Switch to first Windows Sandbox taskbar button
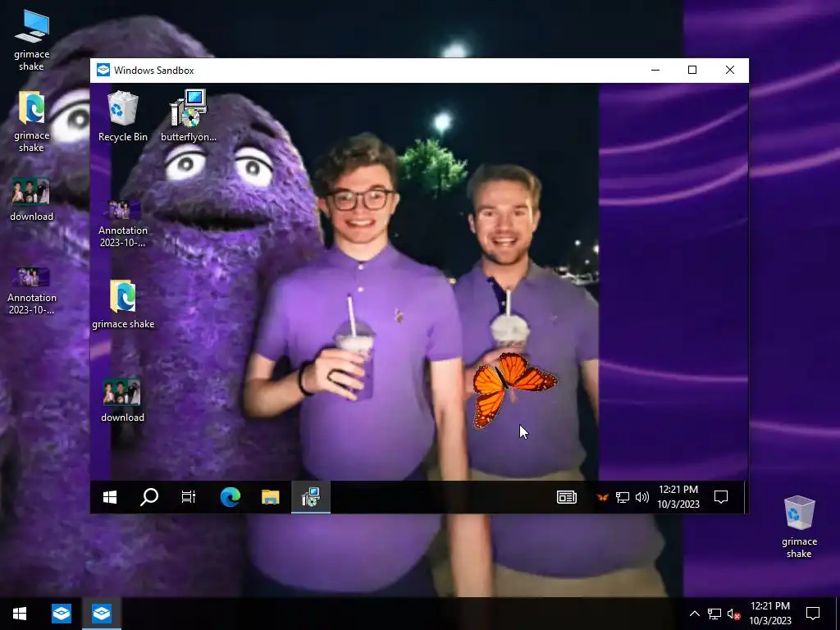Viewport: 840px width, 630px height. [61, 614]
